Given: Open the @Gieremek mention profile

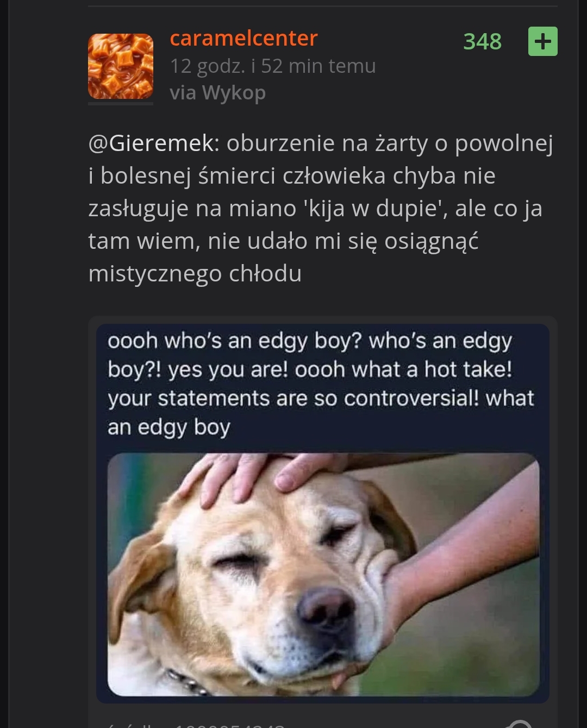Looking at the screenshot, I should 153,143.
